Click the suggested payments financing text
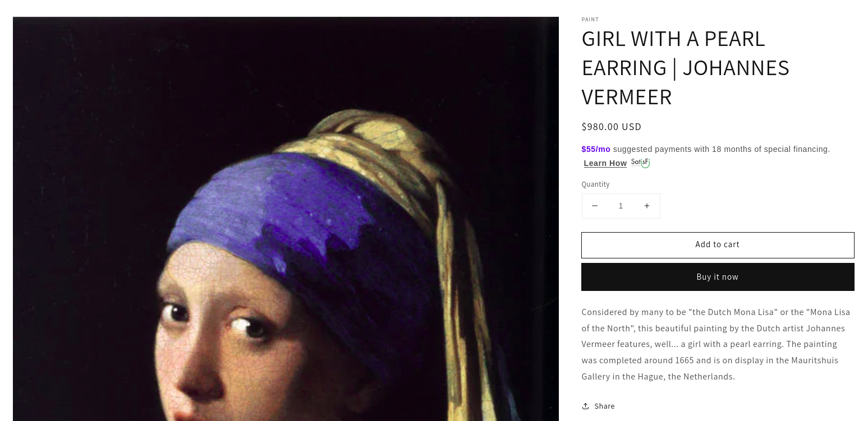The image size is (868, 421). tap(722, 149)
